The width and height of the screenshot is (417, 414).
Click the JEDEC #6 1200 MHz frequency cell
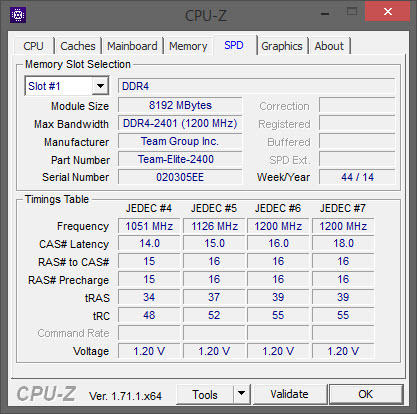(x=278, y=226)
